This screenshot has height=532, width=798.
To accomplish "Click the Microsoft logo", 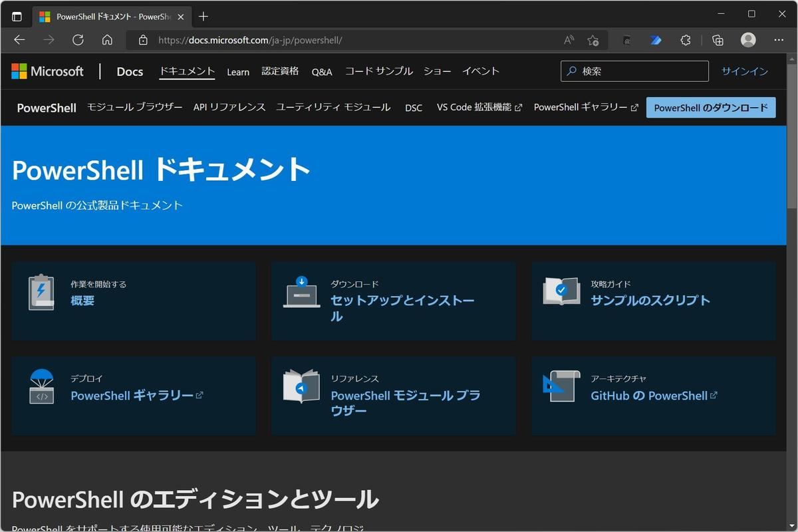I will [47, 71].
